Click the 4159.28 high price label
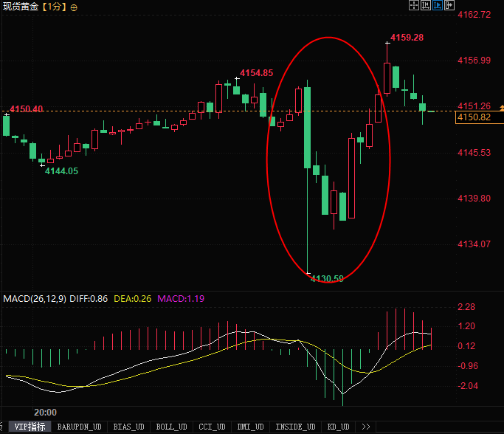The image size is (504, 434). pyautogui.click(x=407, y=38)
